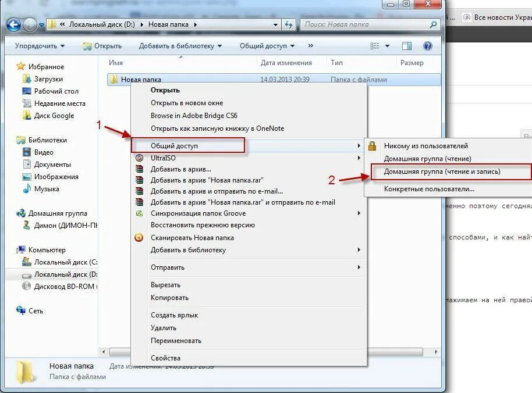Click the Музыка note icon
The width and height of the screenshot is (532, 393).
point(27,189)
